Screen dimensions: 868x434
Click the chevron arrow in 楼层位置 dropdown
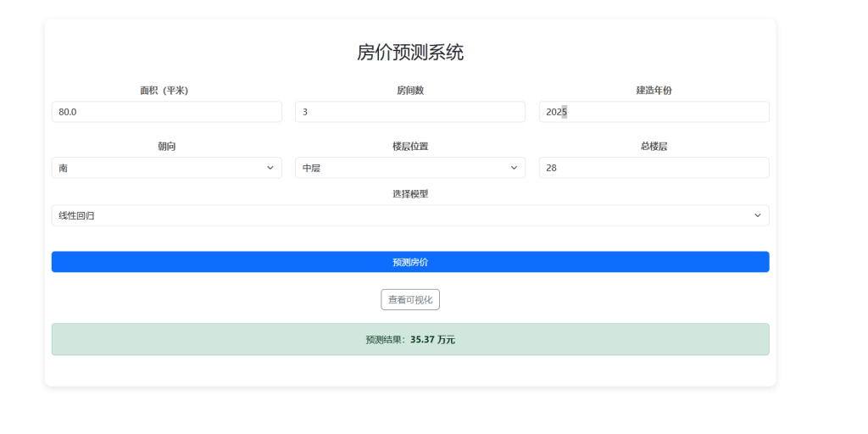pyautogui.click(x=514, y=168)
